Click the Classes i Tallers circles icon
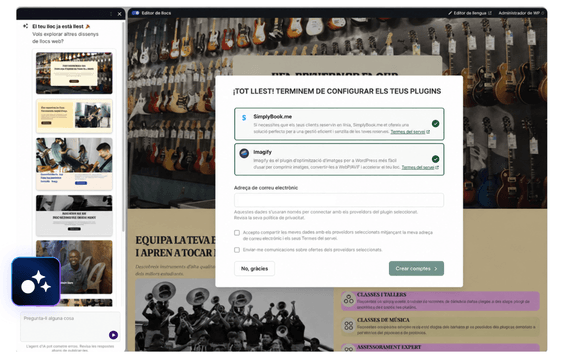This screenshot has height=360, width=563. (x=349, y=299)
